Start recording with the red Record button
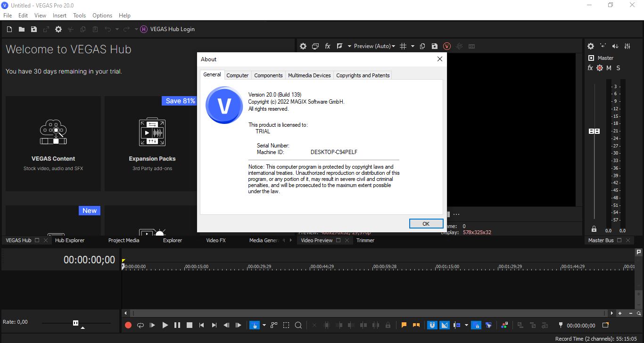The width and height of the screenshot is (644, 343). coord(128,325)
